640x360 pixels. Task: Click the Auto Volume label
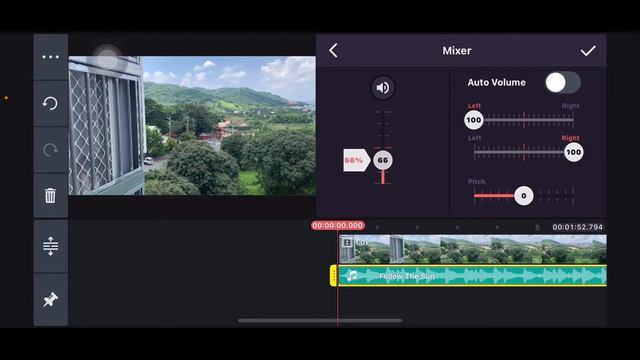496,82
